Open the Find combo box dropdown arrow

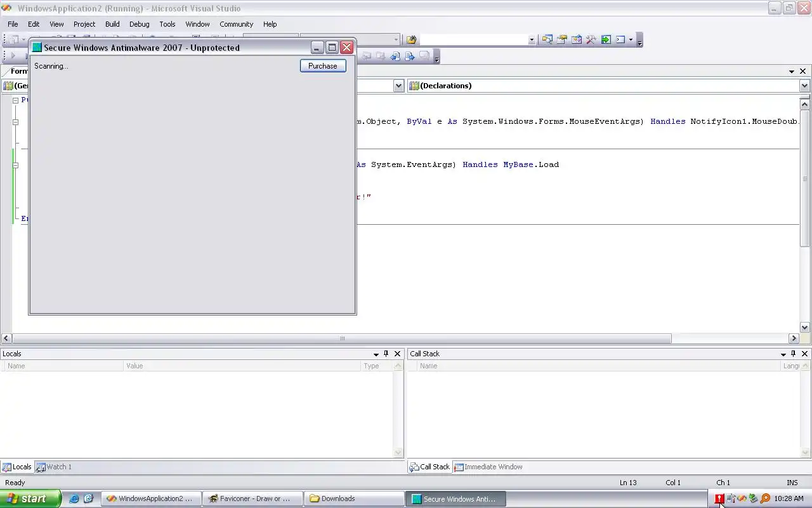click(x=532, y=39)
